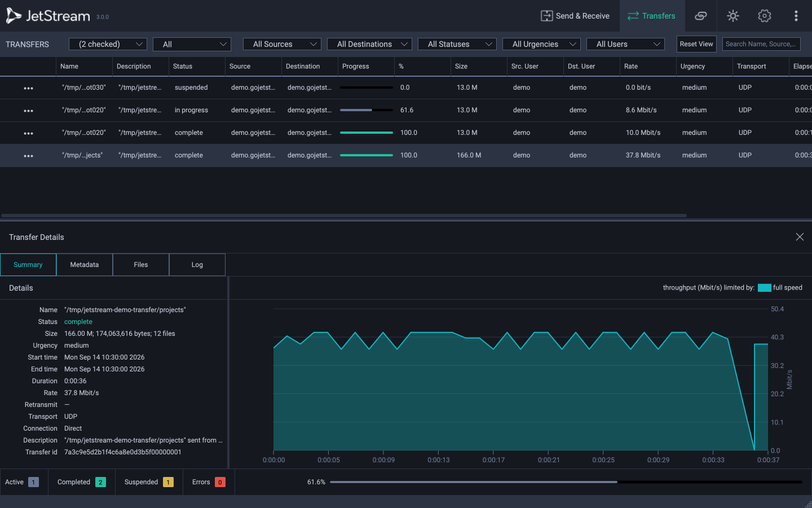The height and width of the screenshot is (508, 812).
Task: Open actions menu for 166.0 M transfer
Action: 28,156
